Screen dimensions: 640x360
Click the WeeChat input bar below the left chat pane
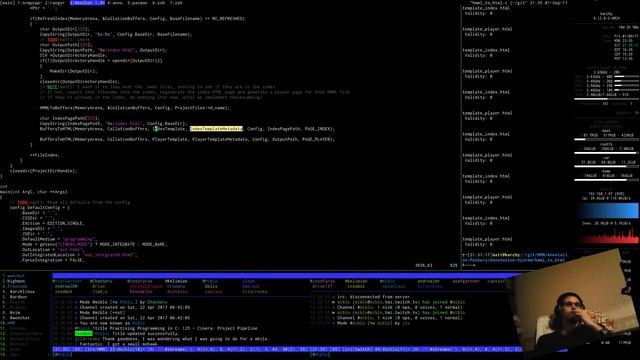pos(180,355)
